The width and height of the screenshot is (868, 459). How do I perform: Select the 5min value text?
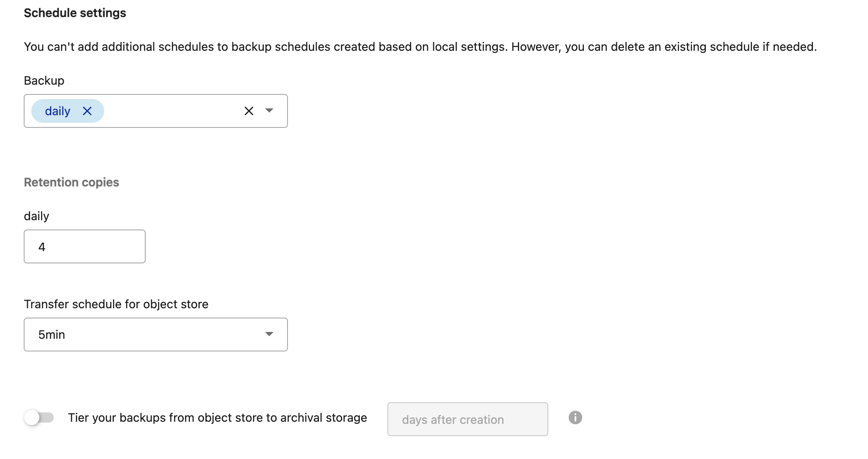point(52,335)
